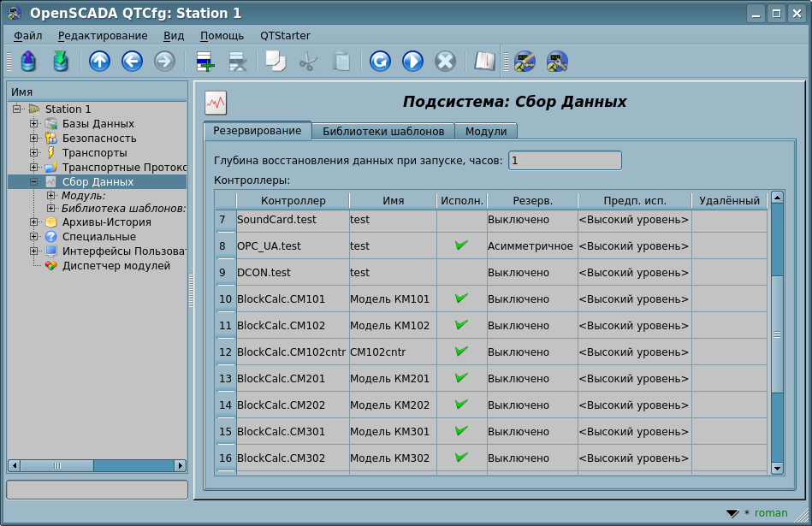Open the manual book icon

(485, 62)
